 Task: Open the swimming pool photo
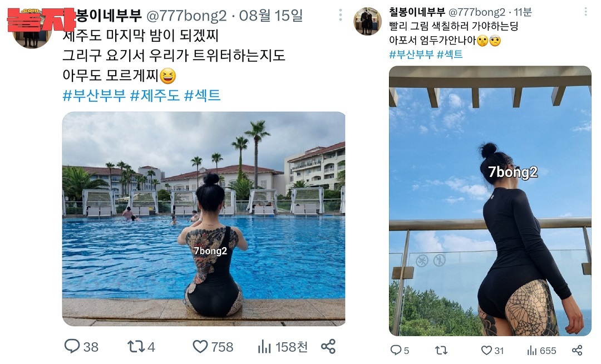pyautogui.click(x=204, y=219)
